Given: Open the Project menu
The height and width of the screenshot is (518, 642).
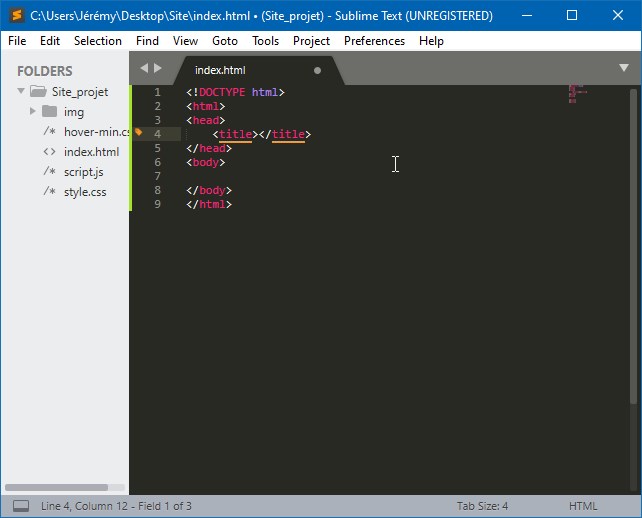Looking at the screenshot, I should coord(312,41).
